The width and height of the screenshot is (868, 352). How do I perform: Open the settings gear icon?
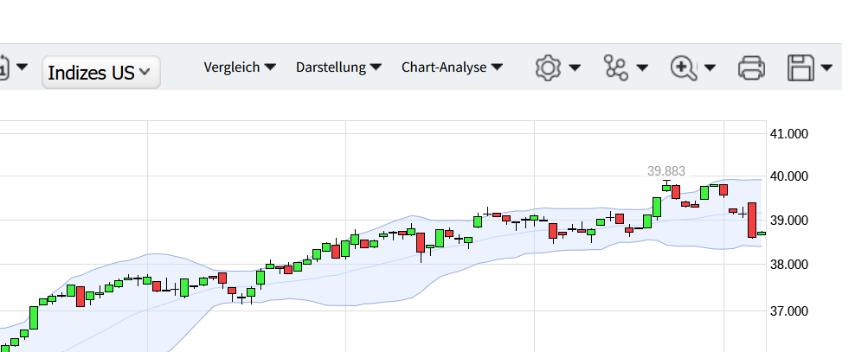click(x=547, y=67)
